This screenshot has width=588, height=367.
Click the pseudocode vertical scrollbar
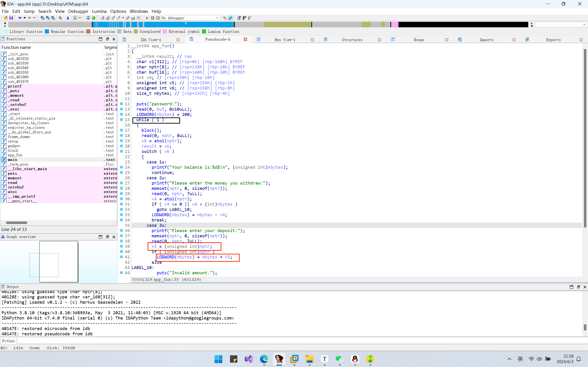tap(585, 138)
